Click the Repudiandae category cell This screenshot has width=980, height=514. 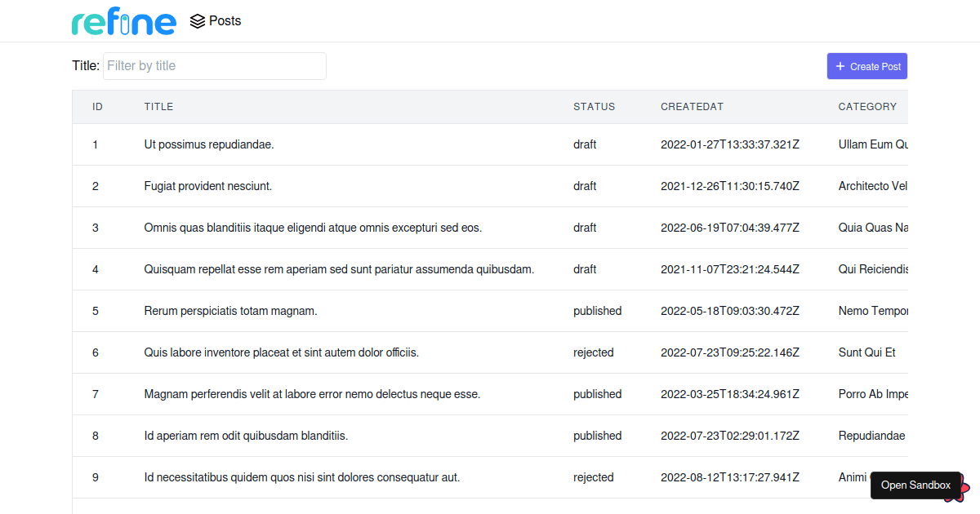[871, 436]
